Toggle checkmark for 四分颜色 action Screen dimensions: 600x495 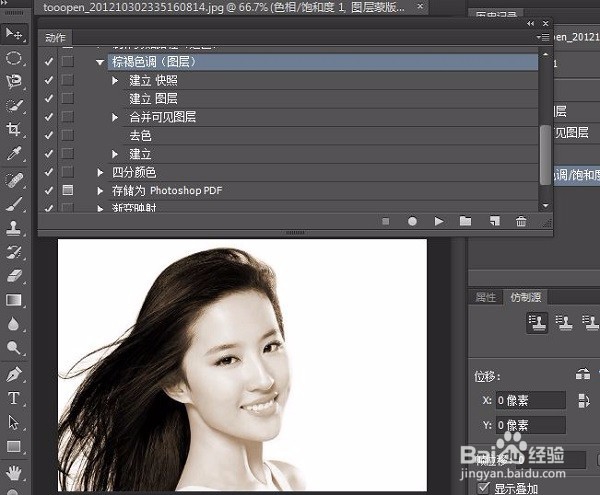(49, 172)
